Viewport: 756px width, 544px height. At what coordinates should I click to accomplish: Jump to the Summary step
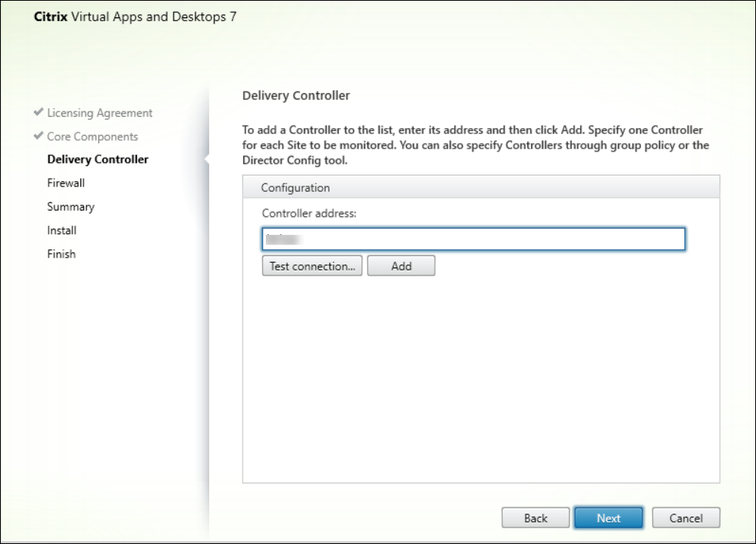tap(70, 206)
